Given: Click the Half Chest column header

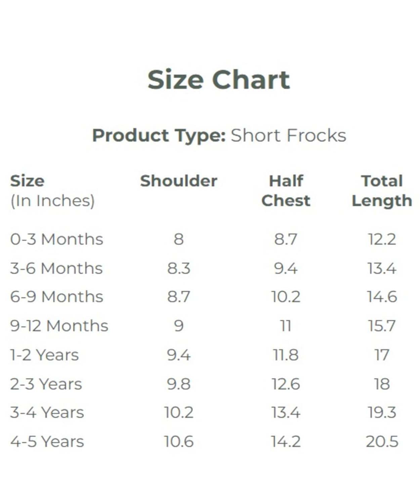Looking at the screenshot, I should (286, 191).
